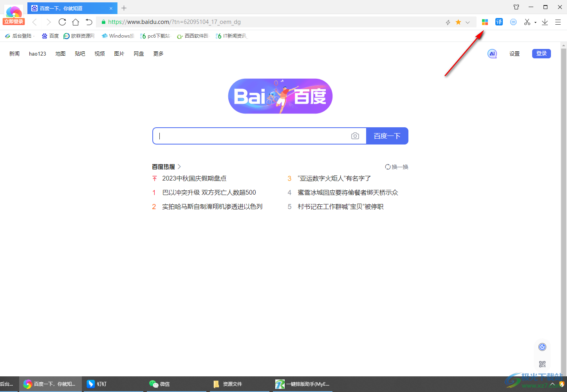Image resolution: width=567 pixels, height=392 pixels.
Task: Open the 设置 settings link
Action: [515, 54]
